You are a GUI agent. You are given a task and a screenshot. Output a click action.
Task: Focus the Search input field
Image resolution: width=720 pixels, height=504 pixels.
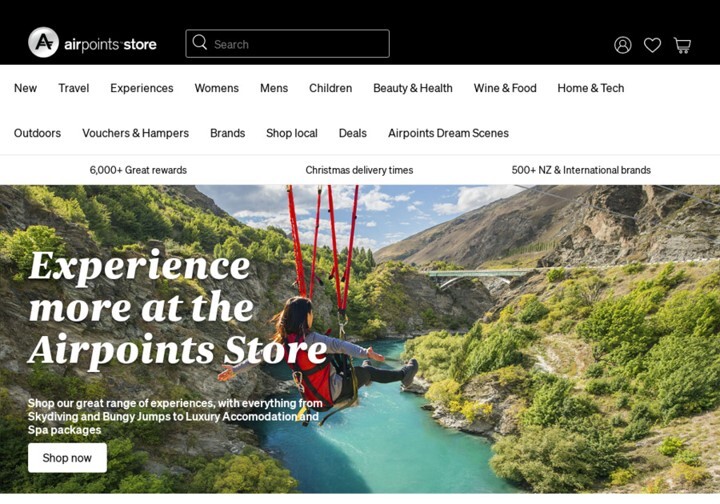pos(287,44)
